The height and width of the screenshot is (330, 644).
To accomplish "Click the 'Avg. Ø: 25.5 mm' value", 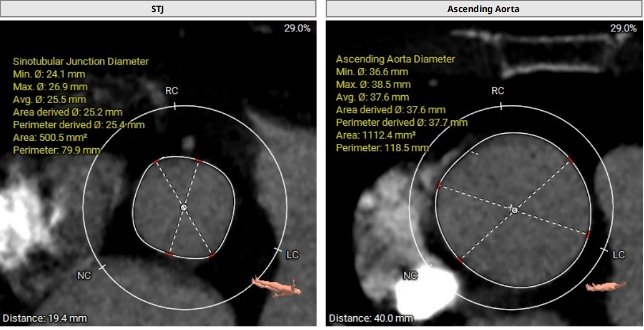I will pos(49,99).
